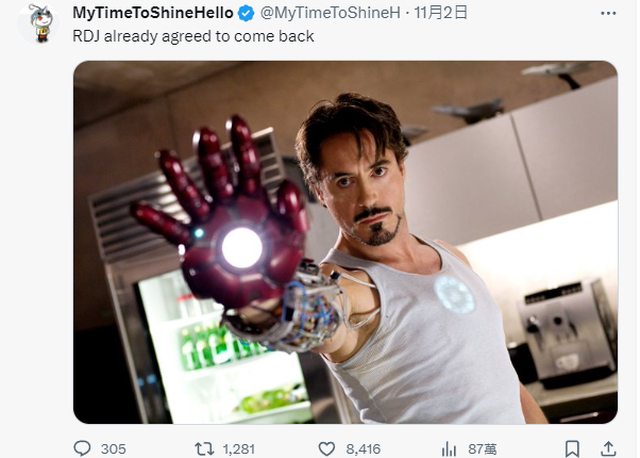Like the tweet with the heart icon
The width and height of the screenshot is (640, 458).
(x=326, y=449)
